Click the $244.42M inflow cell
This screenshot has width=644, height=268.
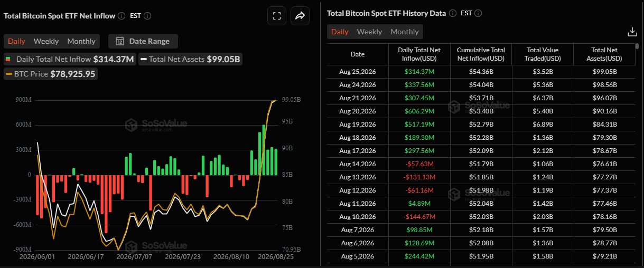pos(419,256)
